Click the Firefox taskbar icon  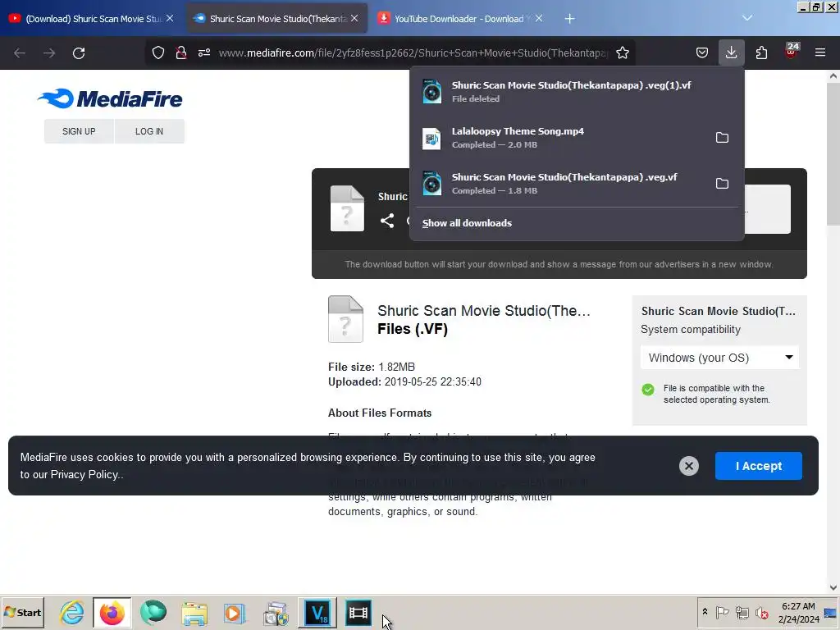[112, 612]
